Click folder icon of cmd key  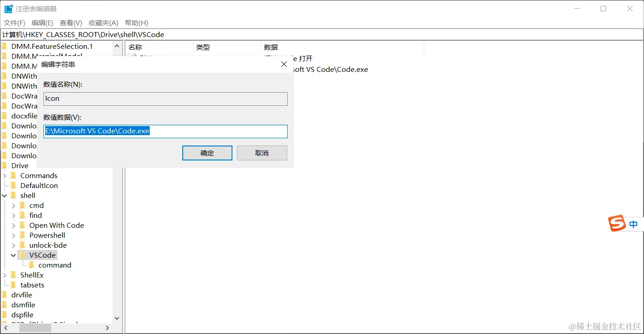click(23, 205)
